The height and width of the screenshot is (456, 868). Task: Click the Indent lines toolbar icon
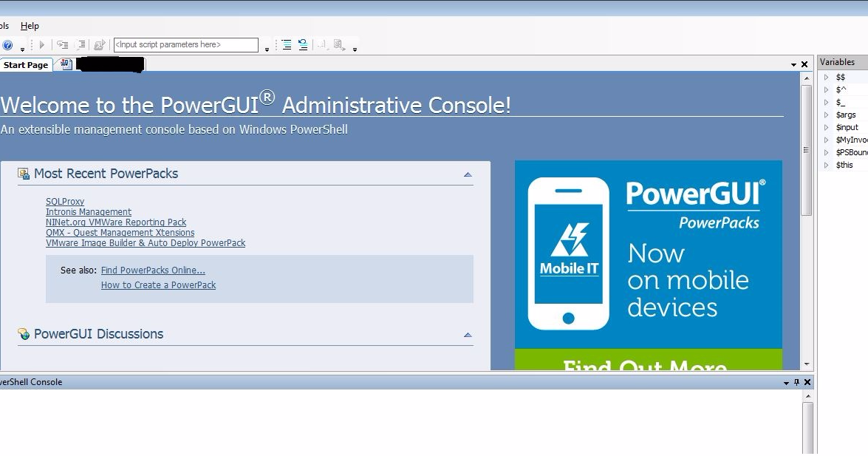click(x=286, y=44)
